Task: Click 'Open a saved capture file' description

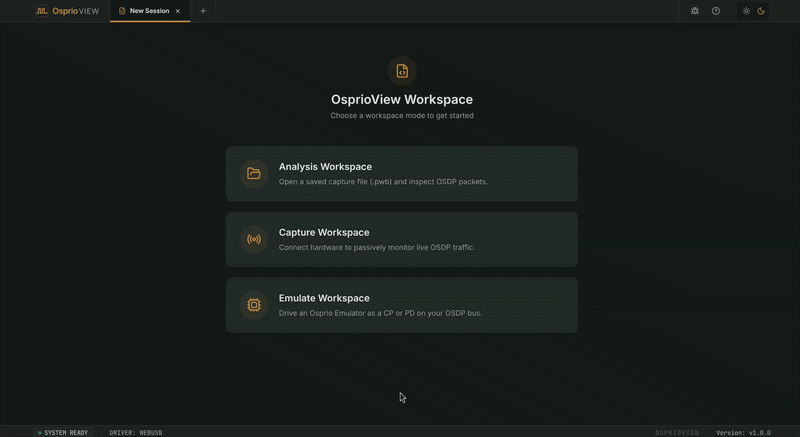Action: pyautogui.click(x=383, y=182)
